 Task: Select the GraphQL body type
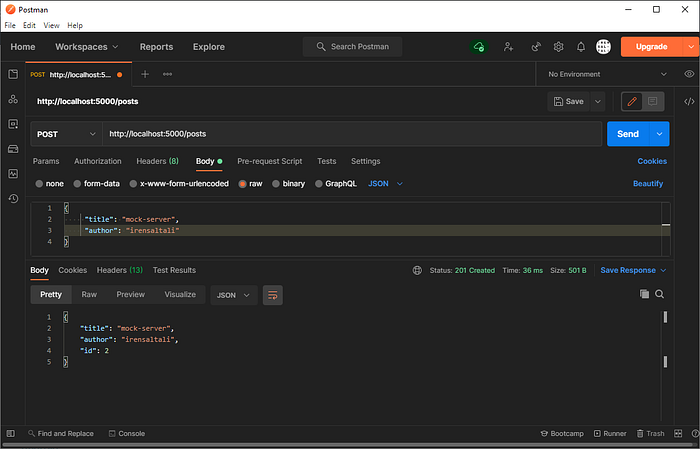(336, 183)
